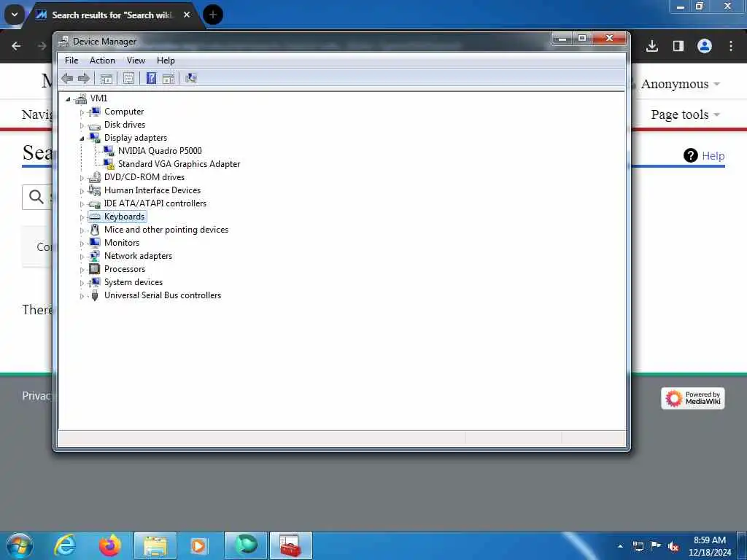Screen dimensions: 747x560
Task: Open the File menu
Action: [x=71, y=61]
